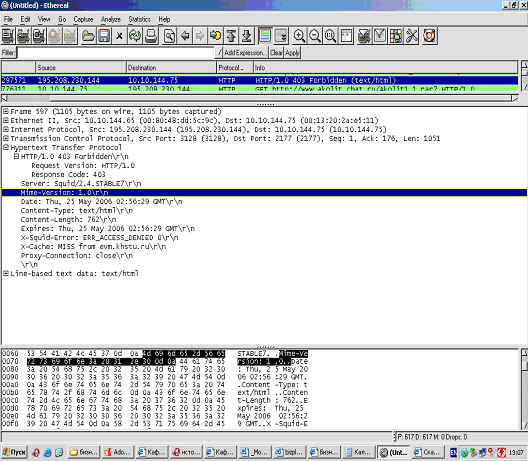528x461 pixels.
Task: Expand the Frame 597 tree node
Action: pyautogui.click(x=6, y=111)
